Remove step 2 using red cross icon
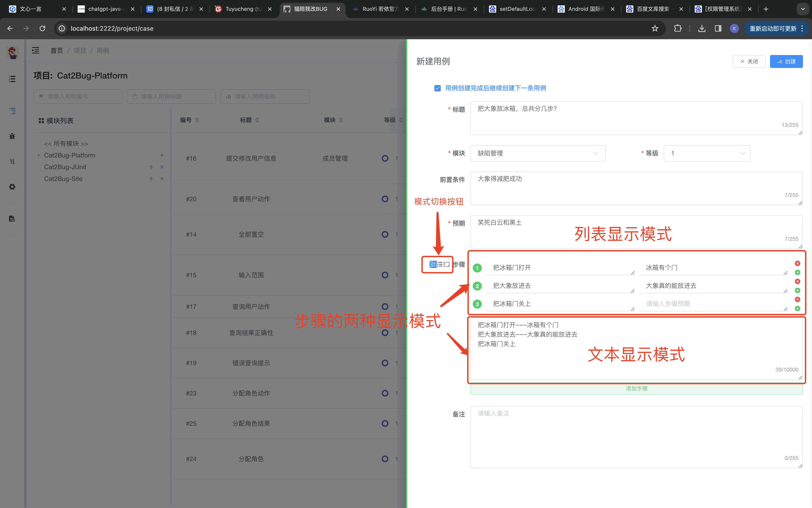This screenshot has width=812, height=508. [797, 281]
